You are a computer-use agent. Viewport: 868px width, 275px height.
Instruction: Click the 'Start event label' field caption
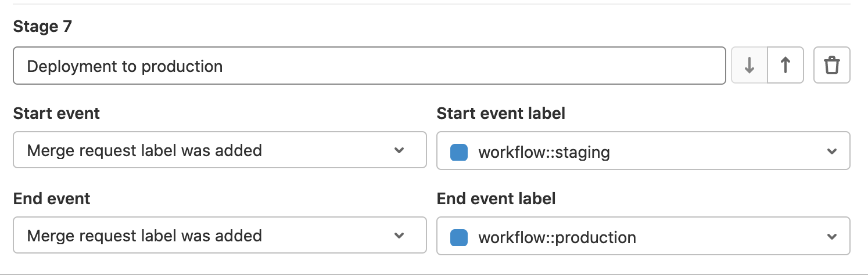(x=500, y=113)
